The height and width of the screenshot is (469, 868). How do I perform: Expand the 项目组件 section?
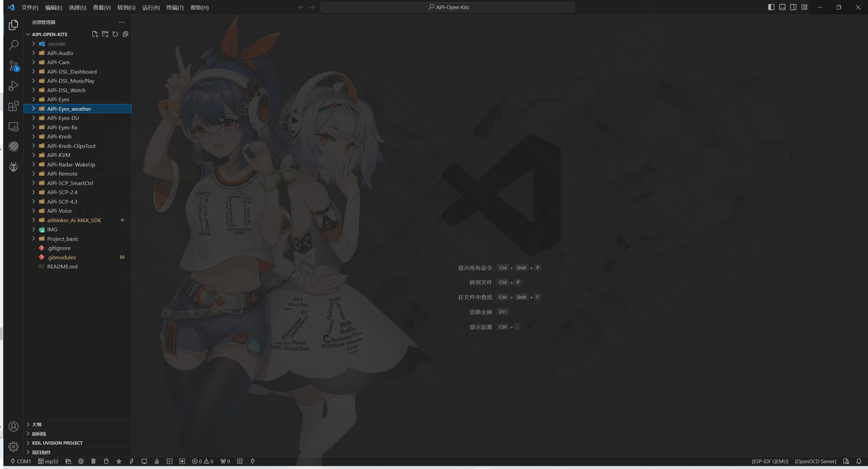(77, 452)
